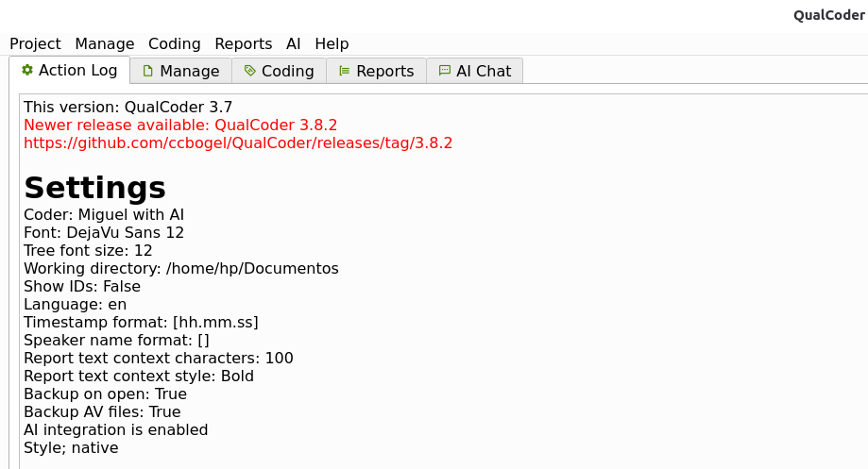Switch to the Reports tab label
The height and width of the screenshot is (469, 868).
(384, 72)
